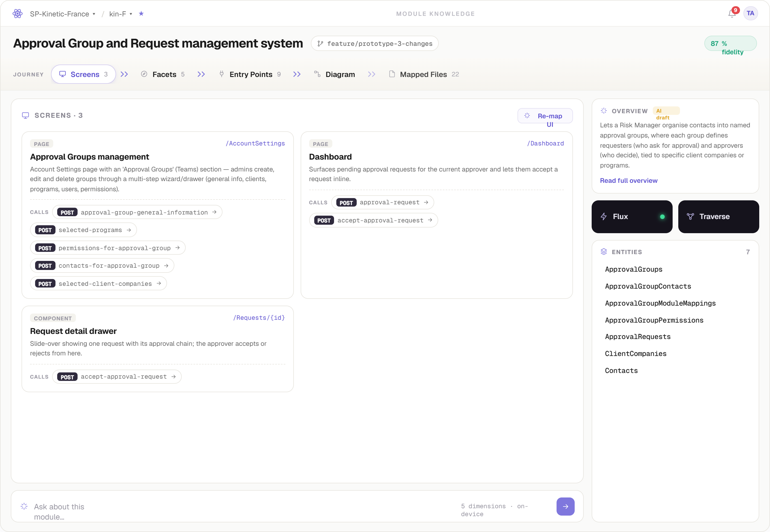Click the 87 % fidelity badge
This screenshot has width=770, height=532.
point(730,44)
